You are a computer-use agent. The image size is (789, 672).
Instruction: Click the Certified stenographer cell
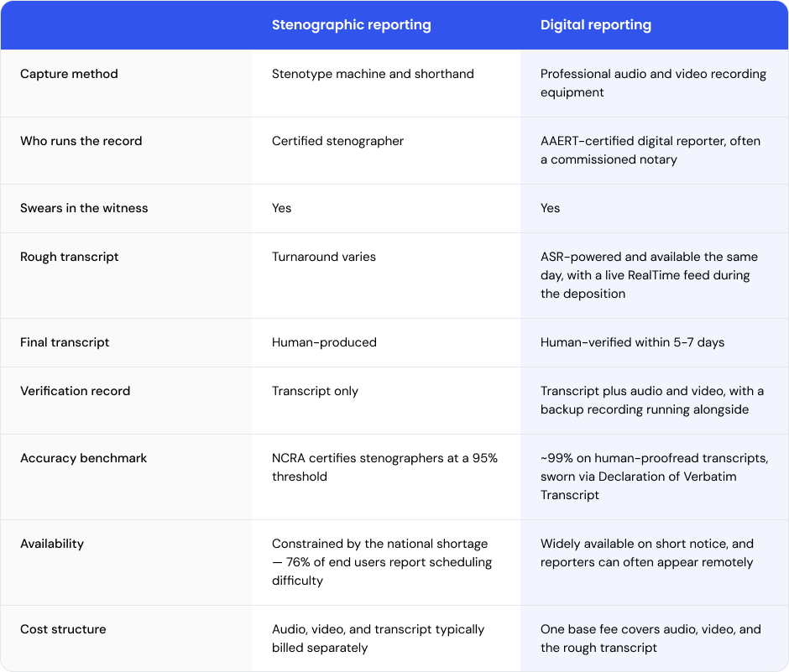pos(337,141)
